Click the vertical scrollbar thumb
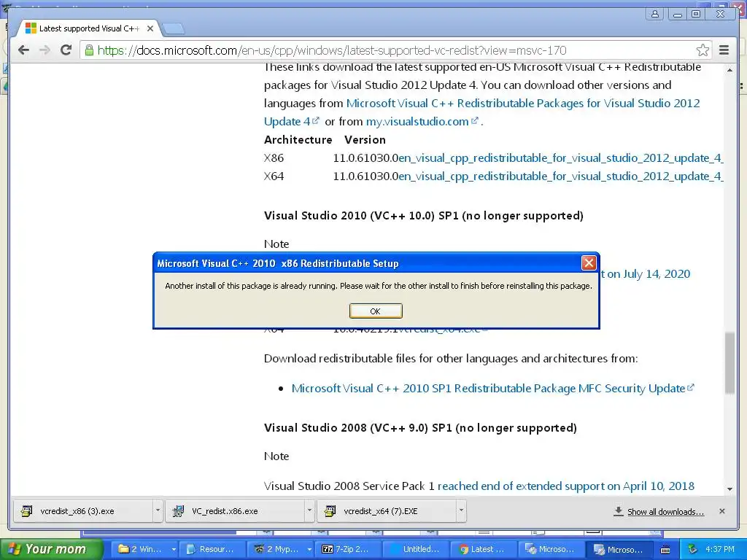Viewport: 747px width, 560px height. pos(729,363)
